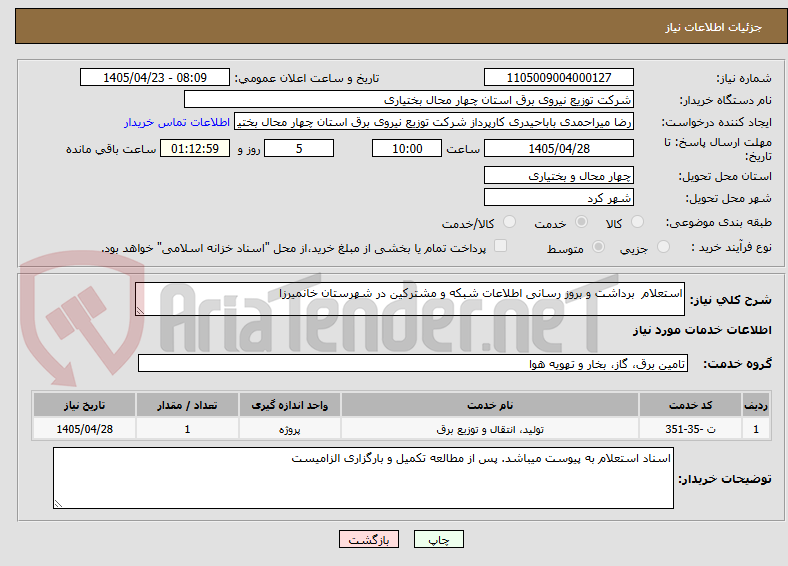Click the تعداد / مقدار column header
This screenshot has height=566, width=788.
coord(187,405)
